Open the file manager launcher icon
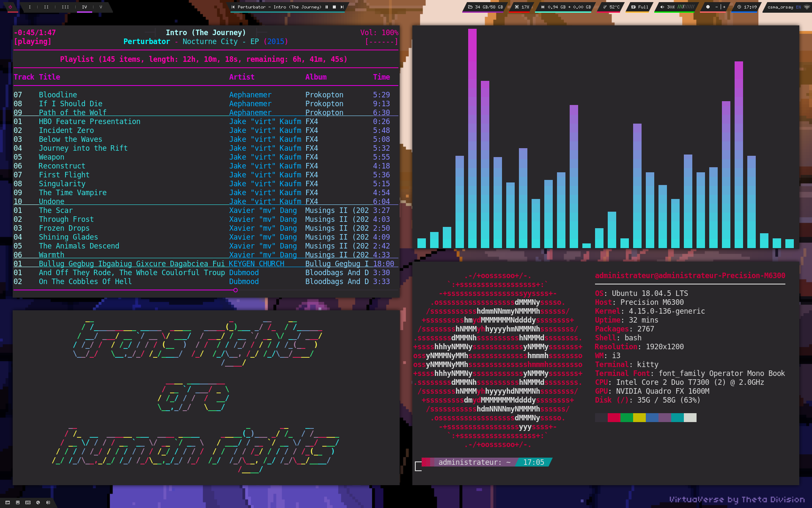 point(18,502)
